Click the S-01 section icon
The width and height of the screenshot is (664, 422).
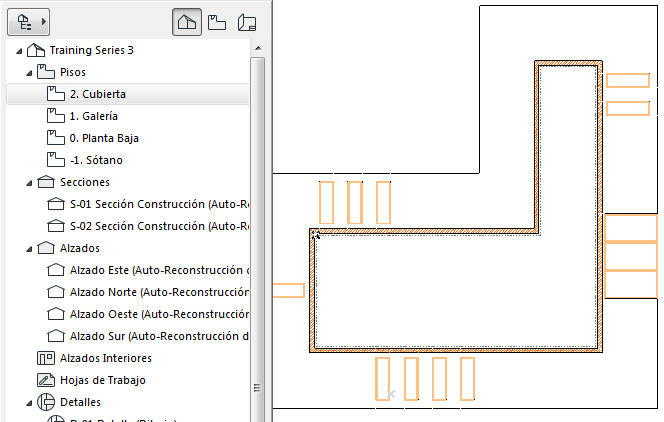tap(56, 204)
